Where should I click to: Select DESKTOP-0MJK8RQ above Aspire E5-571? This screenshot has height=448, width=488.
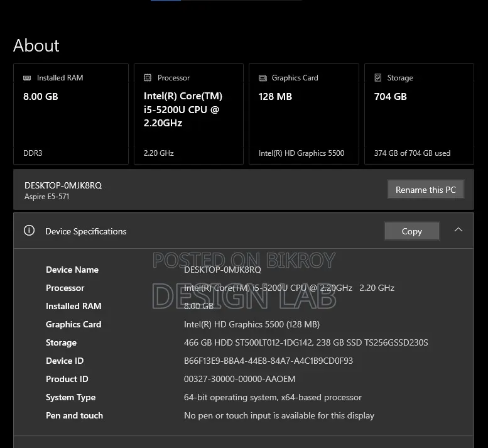[x=63, y=185]
